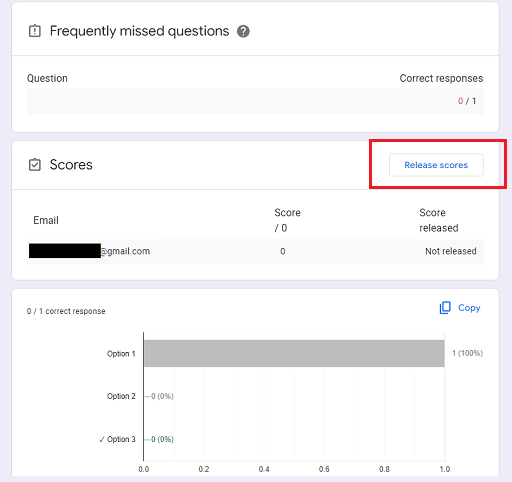Click the Correct responses column header
Screen dimensions: 512x482
pos(441,78)
